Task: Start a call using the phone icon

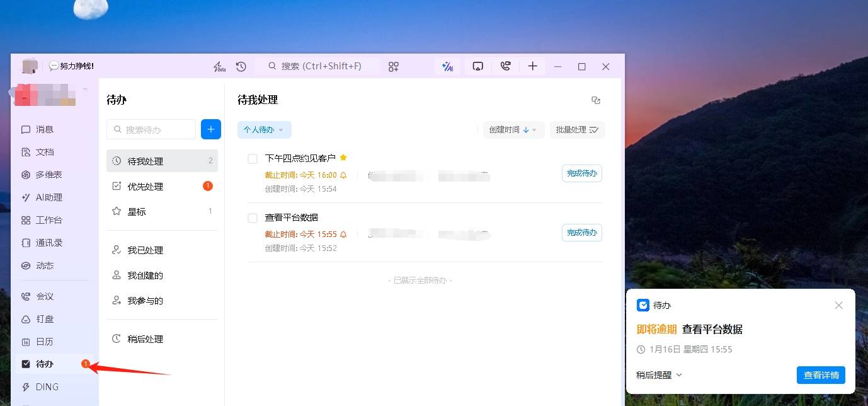Action: [x=505, y=66]
